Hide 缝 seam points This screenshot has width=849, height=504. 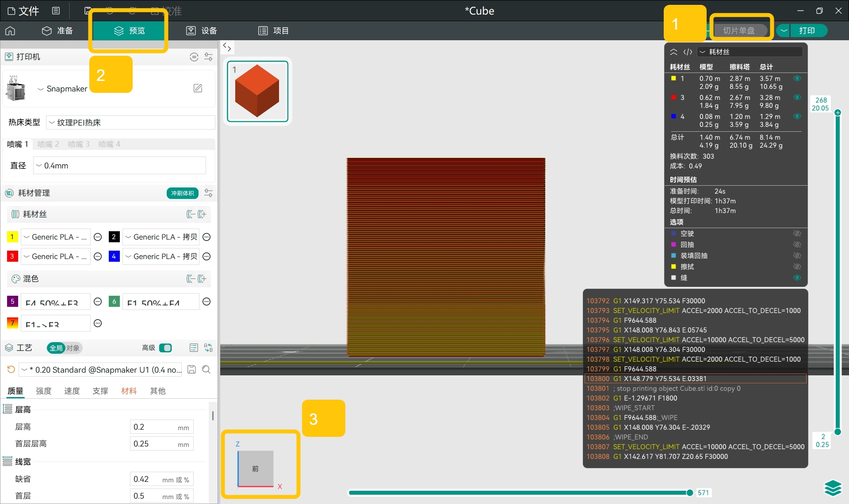797,278
